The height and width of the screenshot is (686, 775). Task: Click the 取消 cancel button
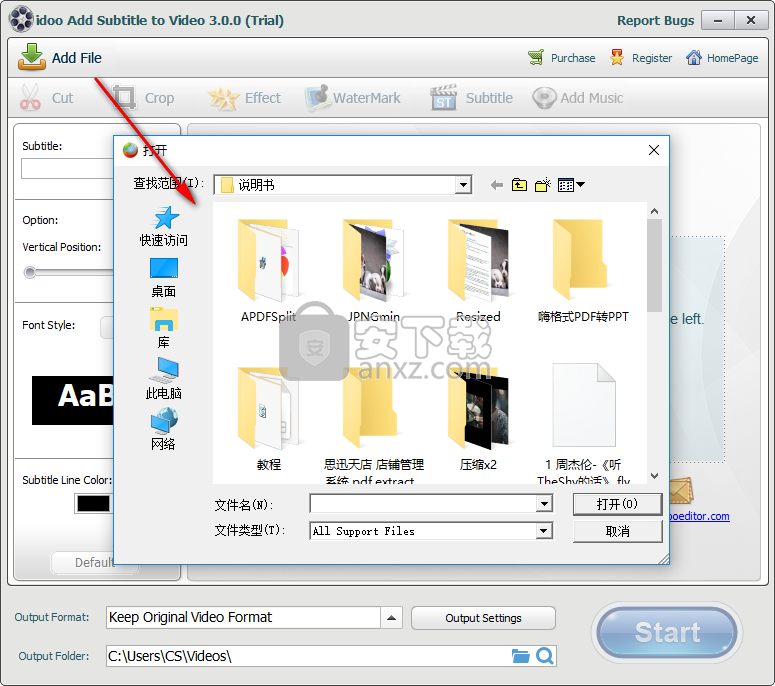[x=617, y=531]
